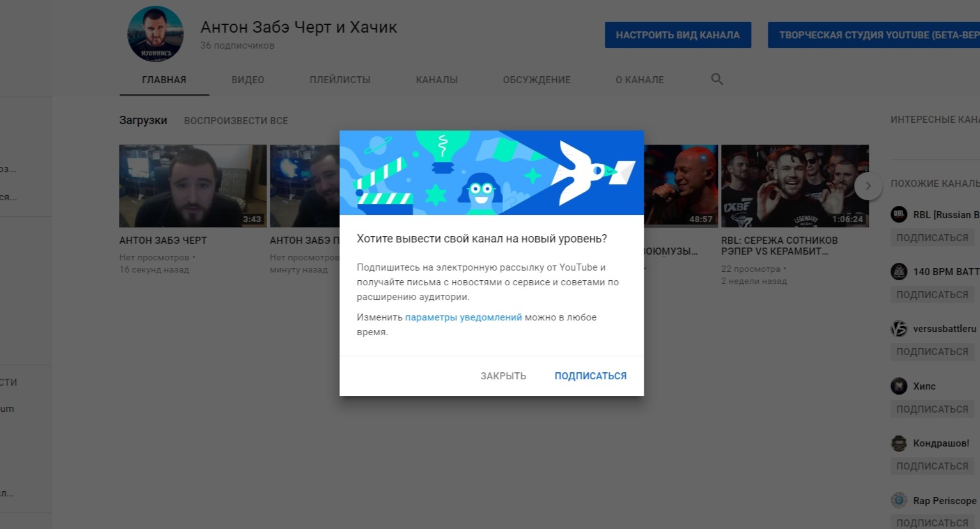Open 140 BPM channel avatar icon
Screen dimensions: 980x529
point(899,272)
